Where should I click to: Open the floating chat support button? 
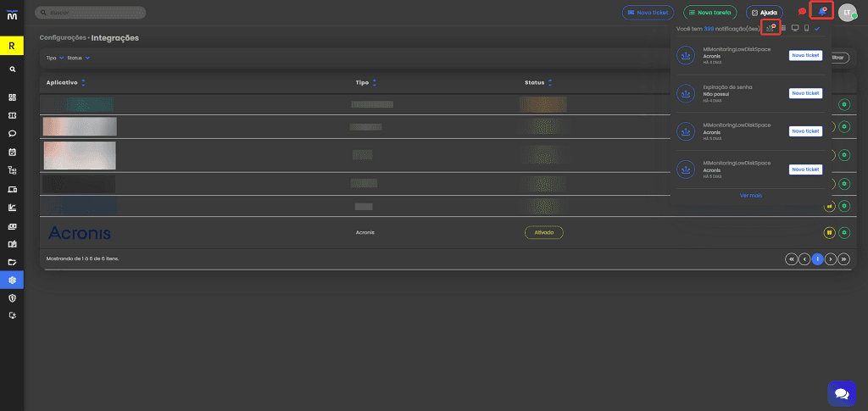click(842, 393)
